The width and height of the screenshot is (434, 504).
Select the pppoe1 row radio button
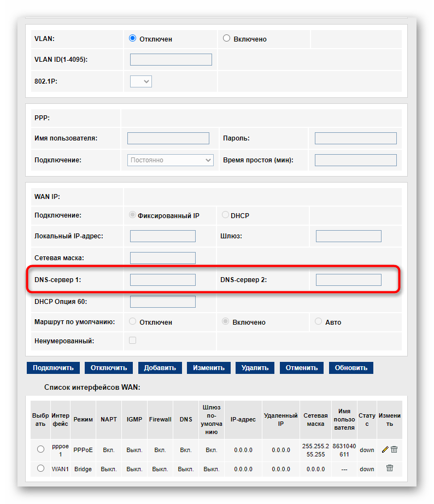coord(40,449)
